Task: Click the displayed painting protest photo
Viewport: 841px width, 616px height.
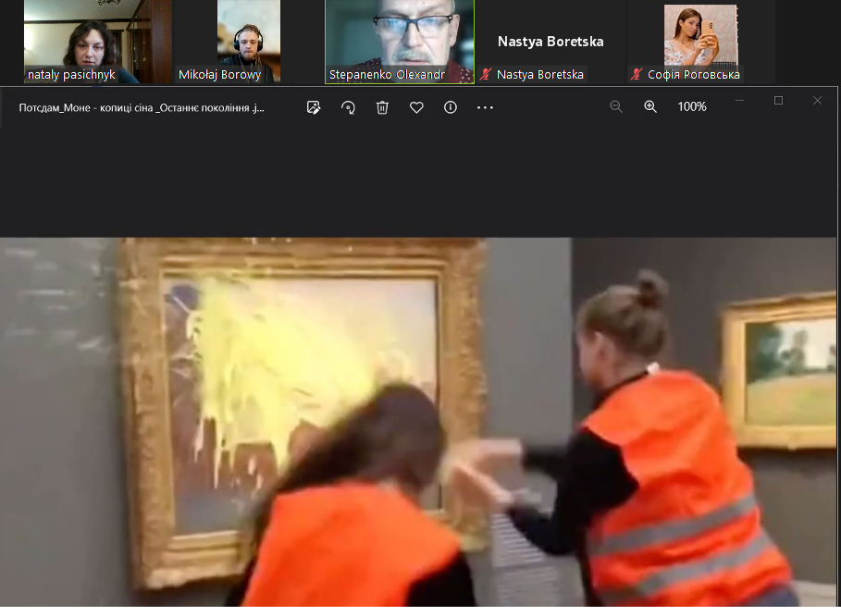Action: [418, 422]
